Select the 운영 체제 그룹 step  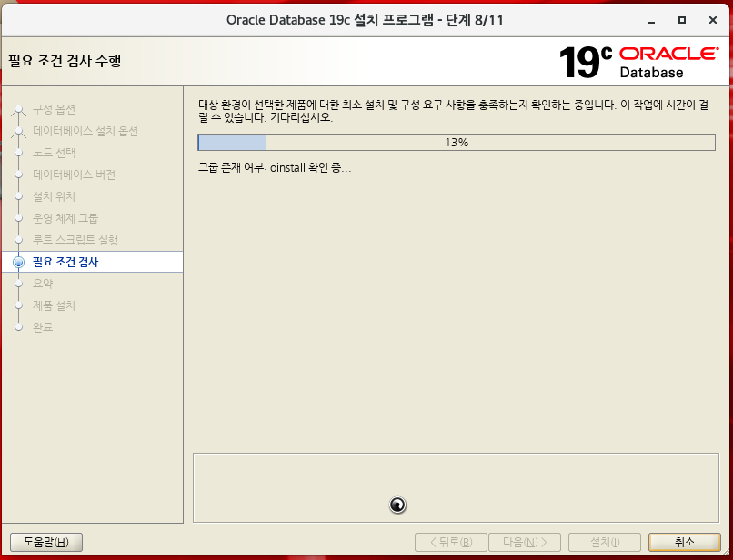pyautogui.click(x=65, y=218)
